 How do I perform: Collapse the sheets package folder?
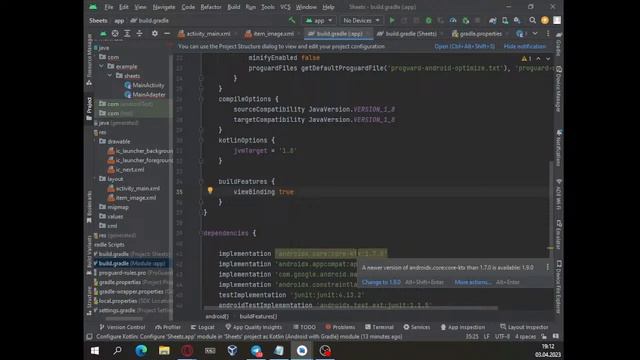pyautogui.click(x=109, y=76)
